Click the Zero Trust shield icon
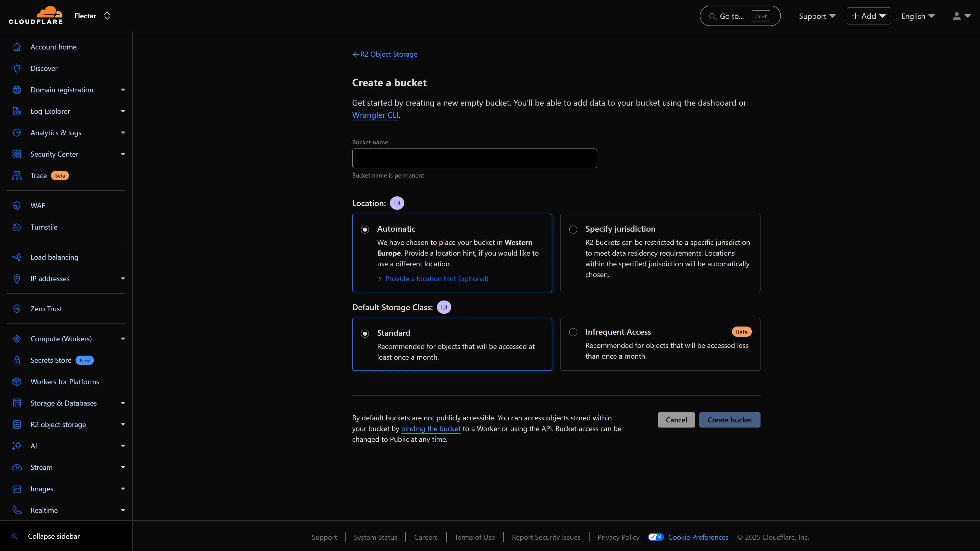Image resolution: width=980 pixels, height=551 pixels. click(17, 309)
